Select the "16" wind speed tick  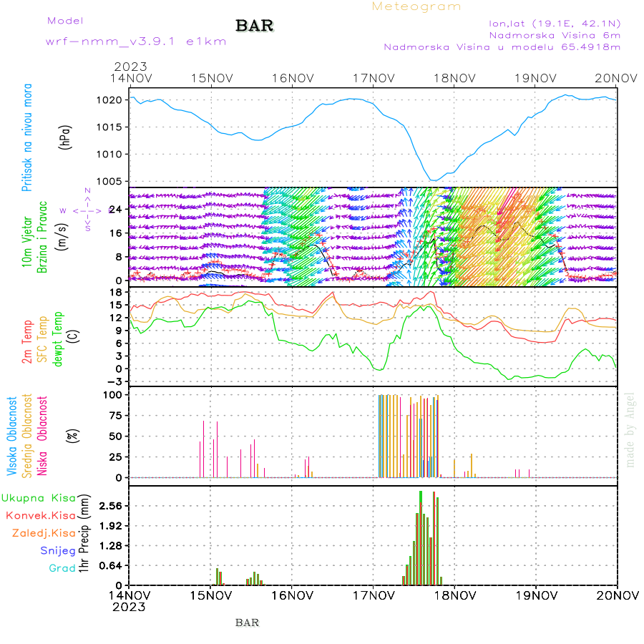click(116, 233)
